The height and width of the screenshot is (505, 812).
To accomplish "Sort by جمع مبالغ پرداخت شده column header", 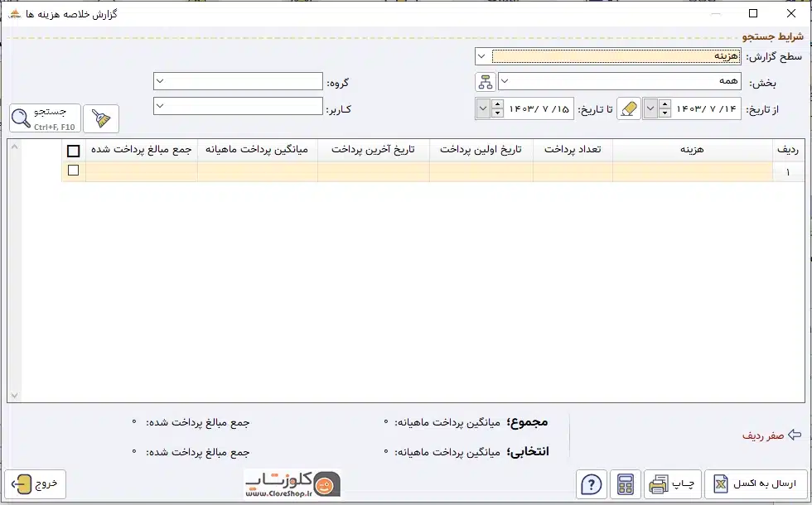I will tap(142, 150).
